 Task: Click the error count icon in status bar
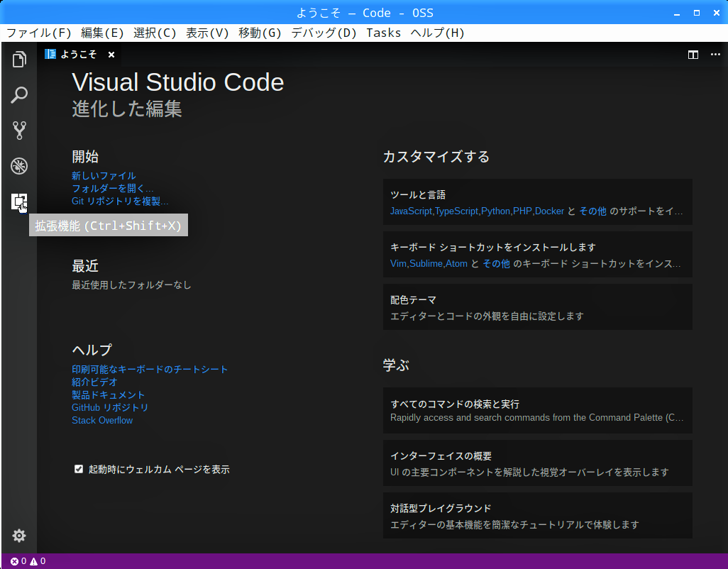[x=14, y=561]
